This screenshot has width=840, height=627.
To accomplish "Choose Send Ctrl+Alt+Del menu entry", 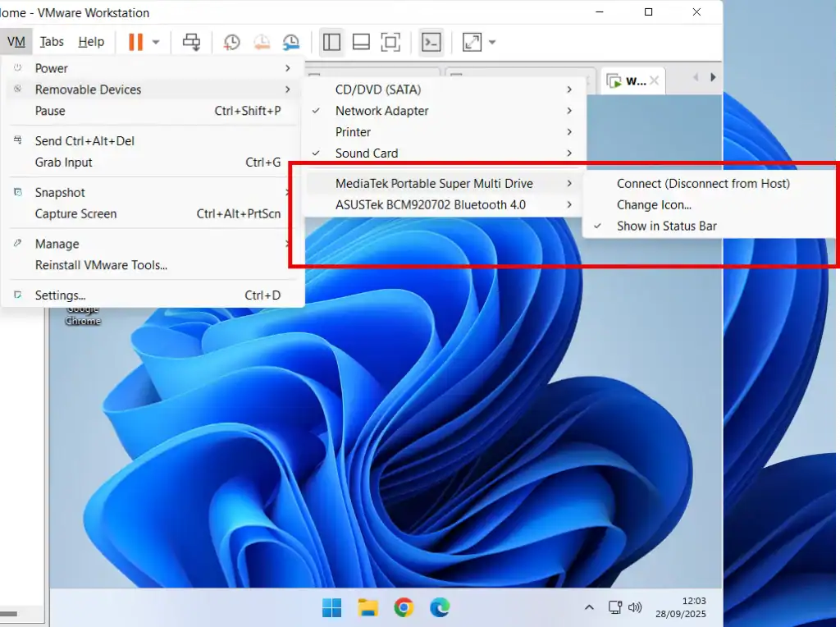I will click(152, 141).
